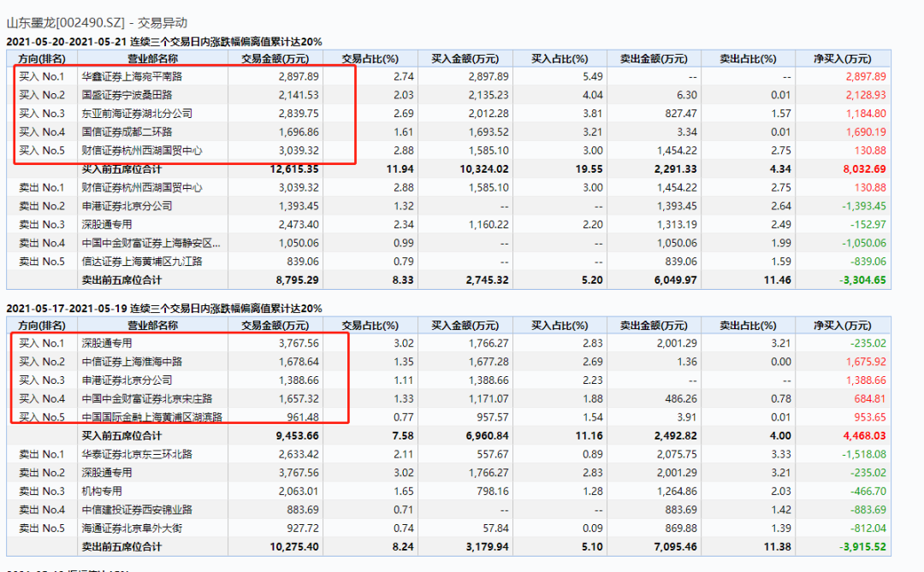Click 净买入(万元) header in the 05-20 table

[842, 59]
